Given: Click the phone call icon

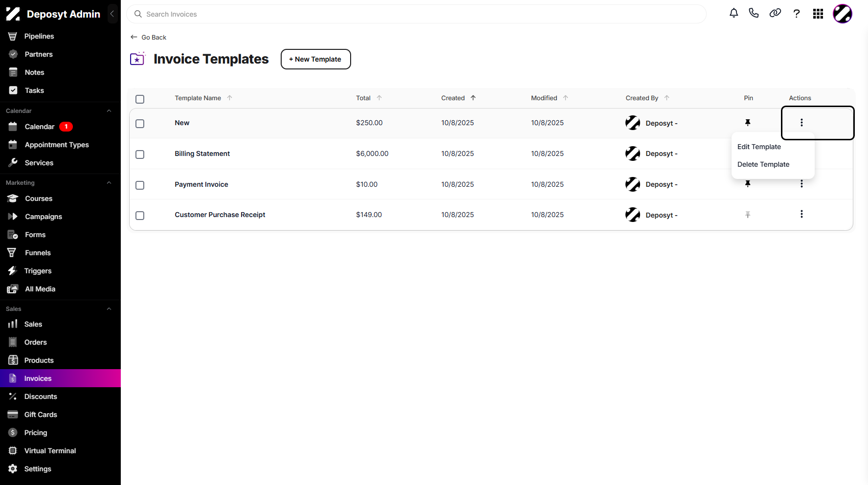Looking at the screenshot, I should click(754, 13).
